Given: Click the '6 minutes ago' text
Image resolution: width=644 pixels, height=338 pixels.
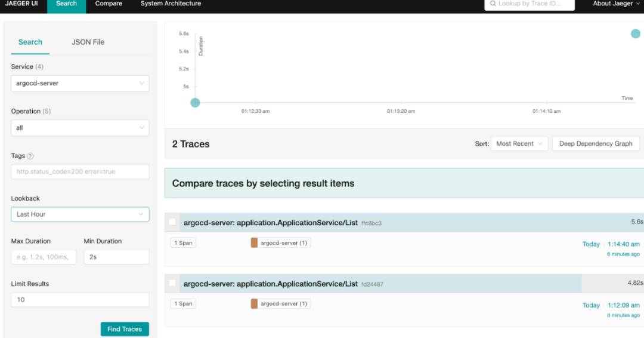Looking at the screenshot, I should [624, 254].
